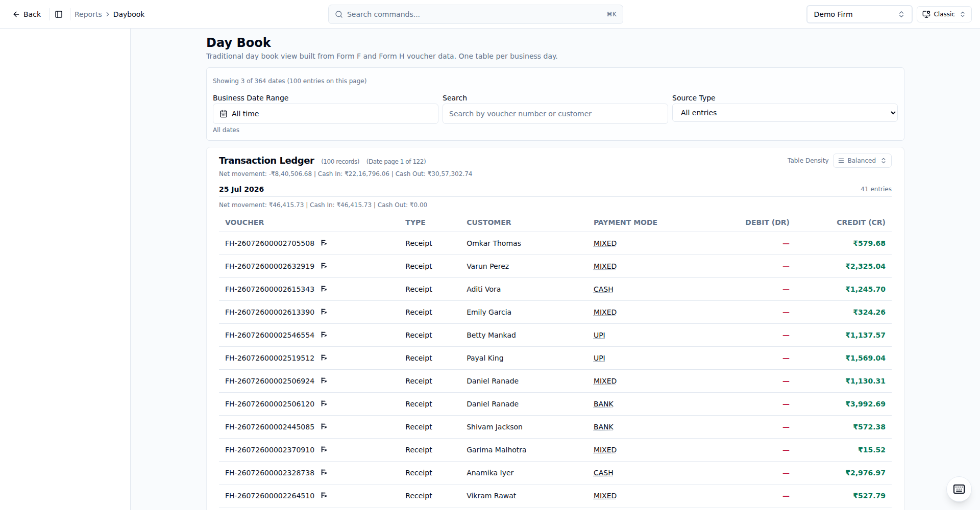
Task: Click form icon next to voucher FH-26072600002506924
Action: [324, 381]
